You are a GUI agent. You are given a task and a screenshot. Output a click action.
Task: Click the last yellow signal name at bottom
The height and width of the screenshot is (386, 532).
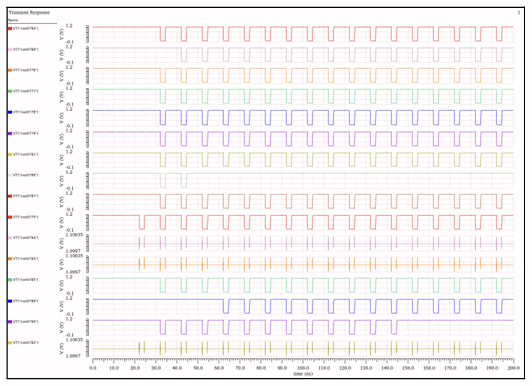tap(26, 343)
